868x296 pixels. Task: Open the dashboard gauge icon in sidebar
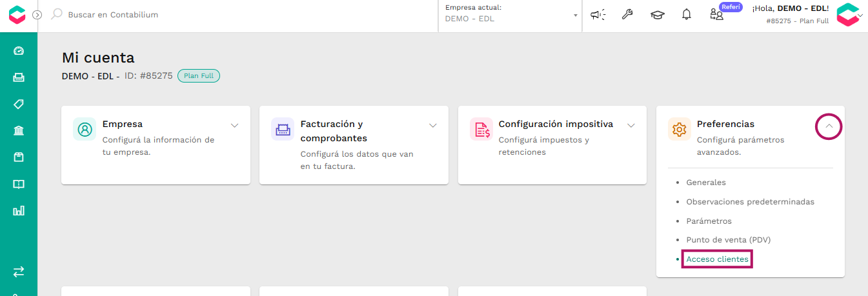tap(19, 51)
